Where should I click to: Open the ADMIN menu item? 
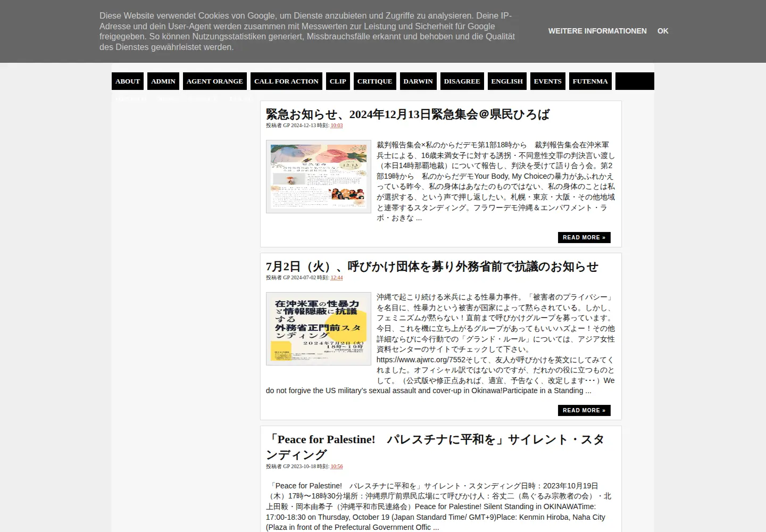[163, 81]
